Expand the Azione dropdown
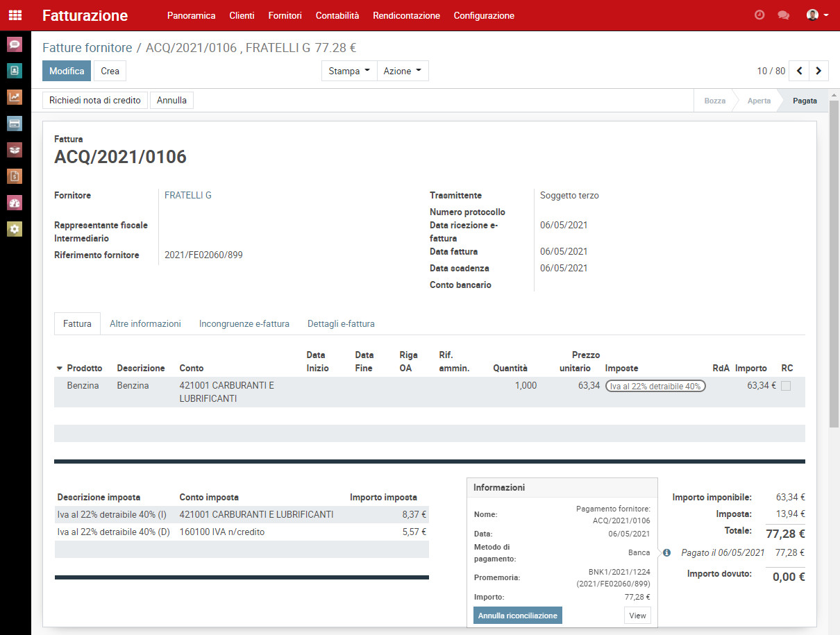Screen dimensions: 840x635 pos(403,71)
